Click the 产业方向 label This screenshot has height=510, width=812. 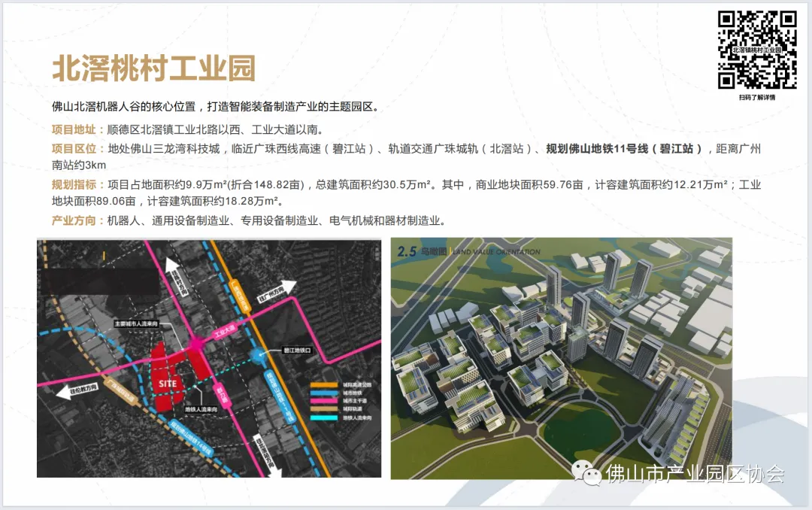click(74, 220)
